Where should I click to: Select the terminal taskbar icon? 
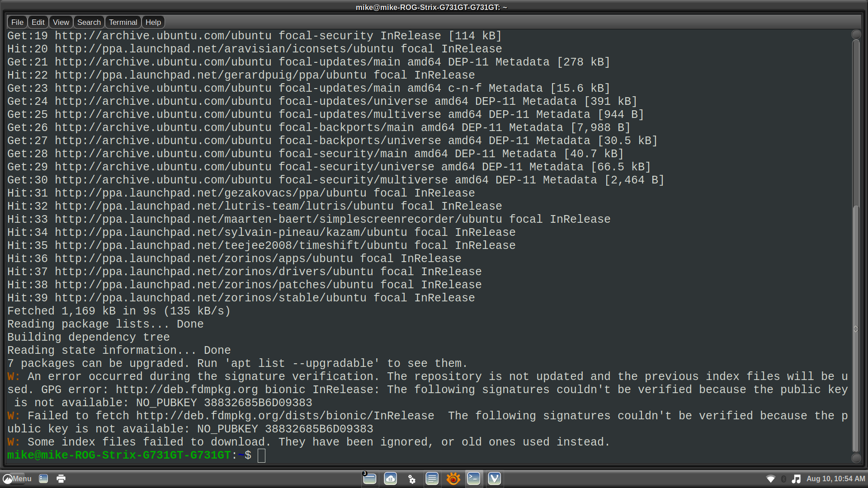click(474, 479)
